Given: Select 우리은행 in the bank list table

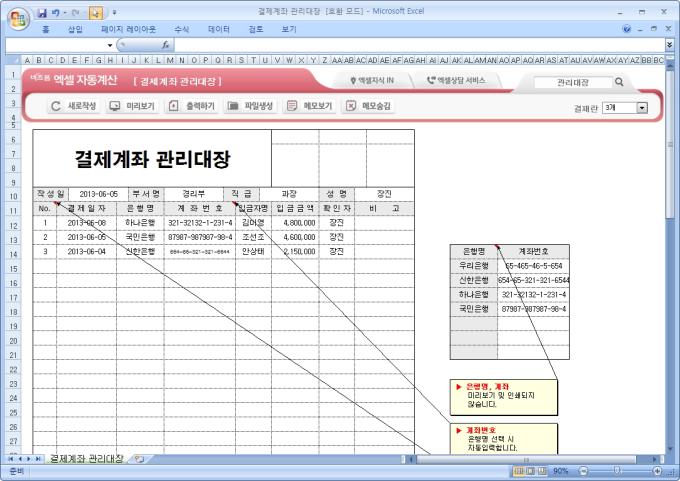Looking at the screenshot, I should tap(474, 266).
